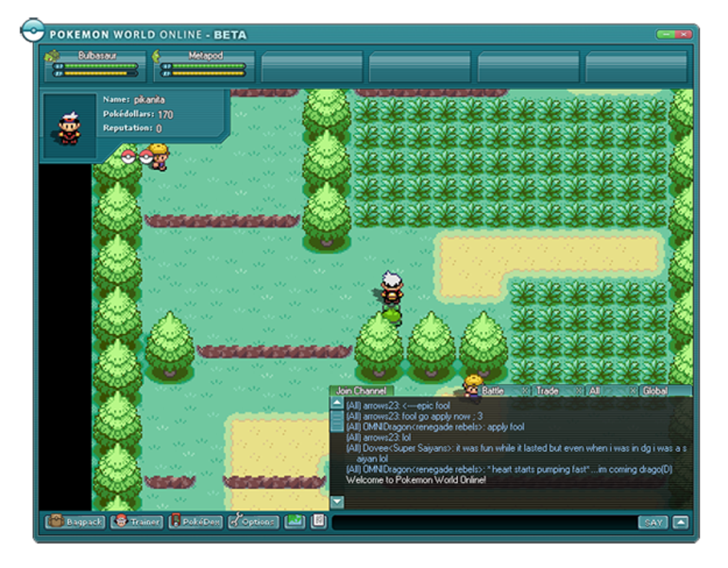Image resolution: width=728 pixels, height=568 pixels.
Task: Toggle the chat panel with the arrow beside SAY
Action: click(x=680, y=522)
